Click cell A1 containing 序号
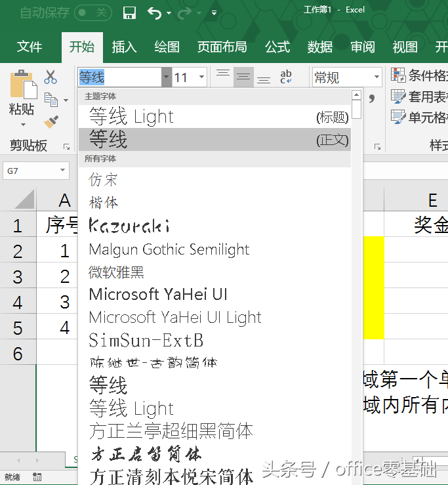 [x=57, y=224]
